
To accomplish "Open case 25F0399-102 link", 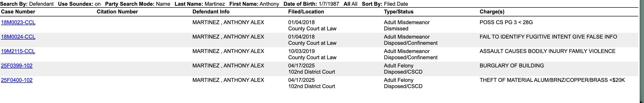I will [17, 66].
